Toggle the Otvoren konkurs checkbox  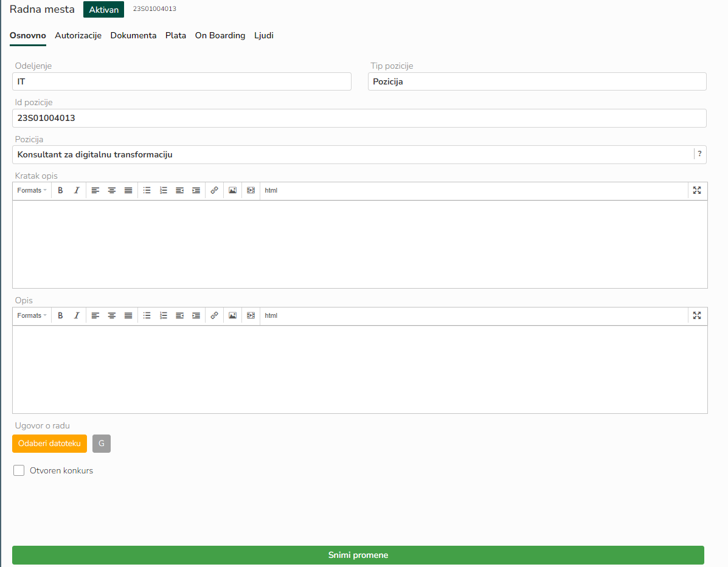coord(19,470)
